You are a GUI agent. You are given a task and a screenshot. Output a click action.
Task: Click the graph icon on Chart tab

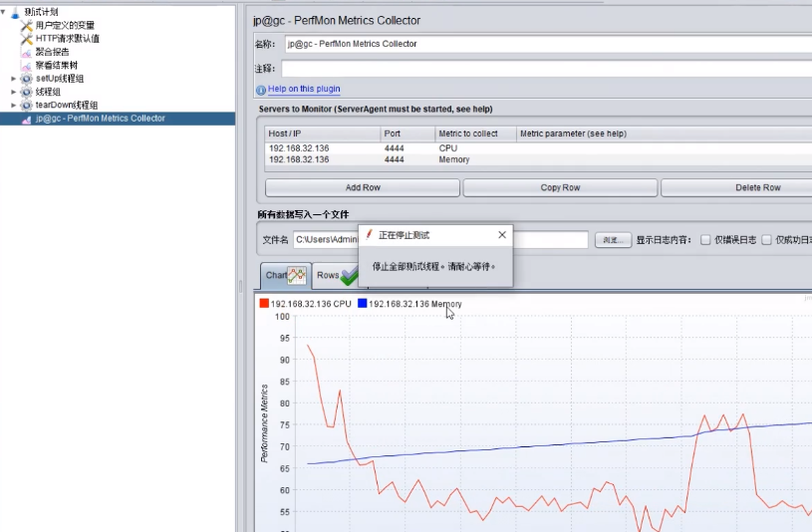(297, 275)
